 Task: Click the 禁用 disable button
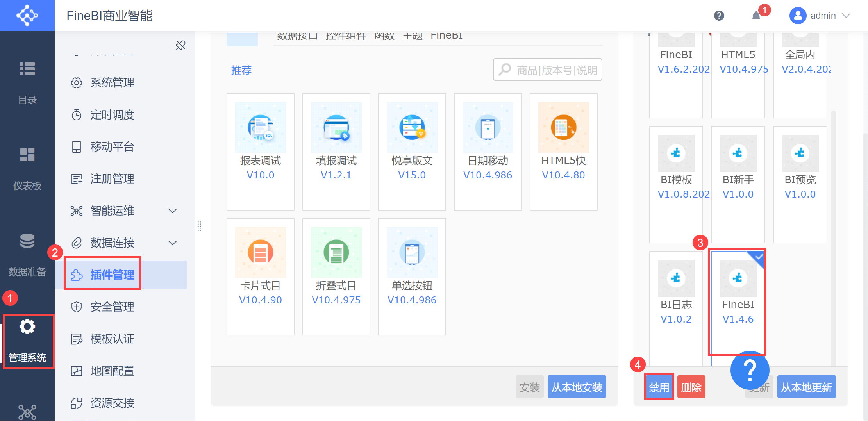click(x=659, y=387)
